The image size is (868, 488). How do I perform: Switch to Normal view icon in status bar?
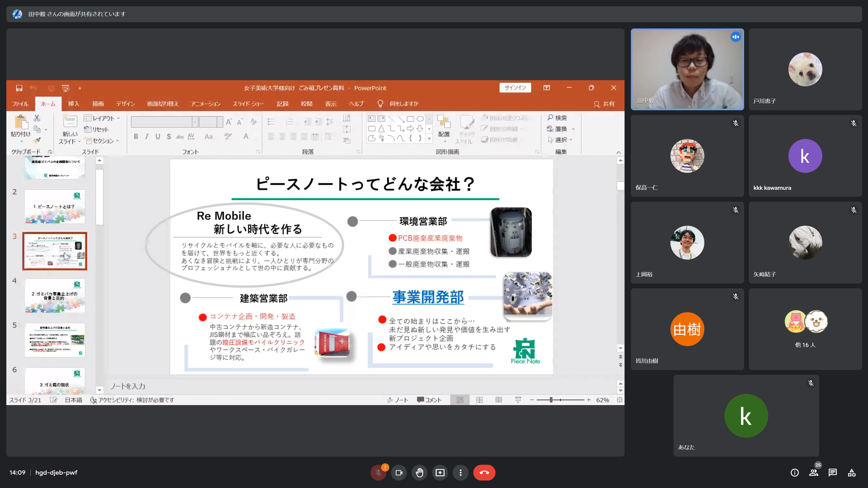460,400
